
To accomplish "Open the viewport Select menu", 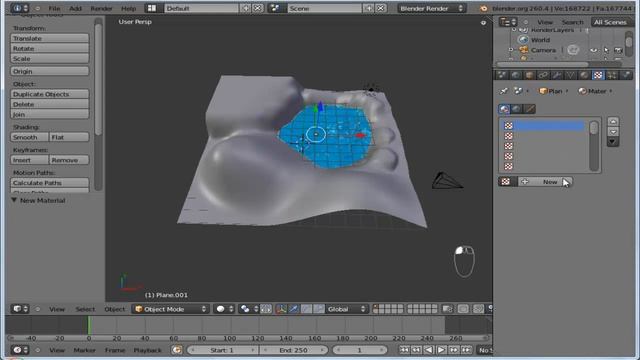I will 85,309.
